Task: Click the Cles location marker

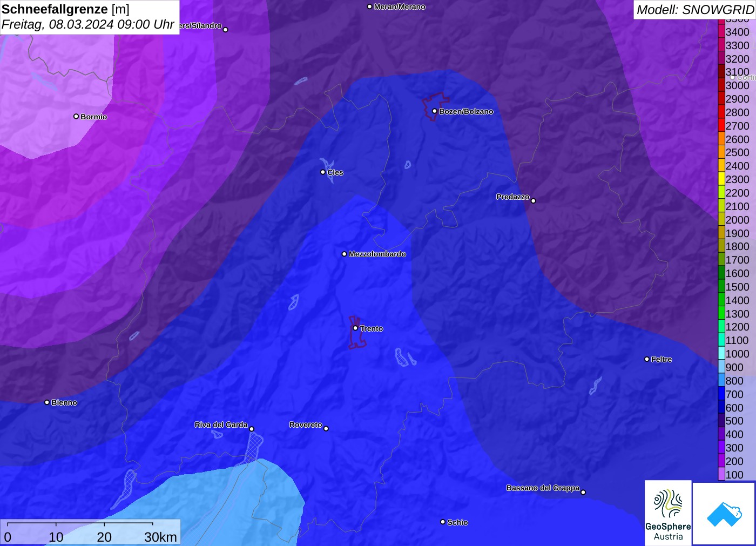Action: (x=323, y=172)
